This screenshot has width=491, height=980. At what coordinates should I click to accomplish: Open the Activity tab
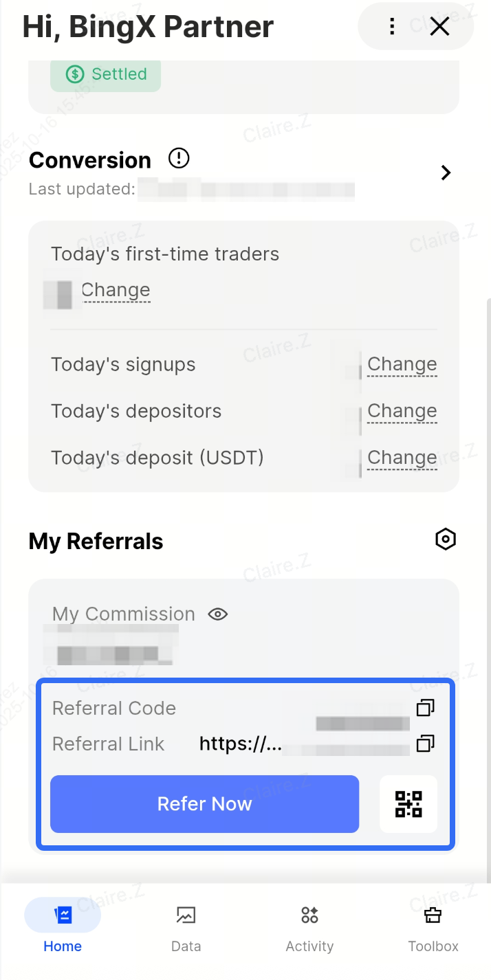point(309,928)
